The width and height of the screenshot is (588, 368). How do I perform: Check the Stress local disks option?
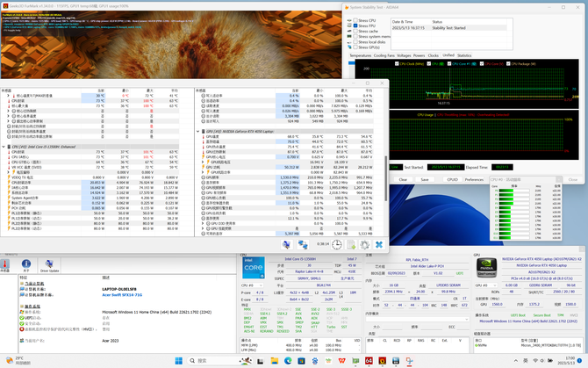coord(355,42)
